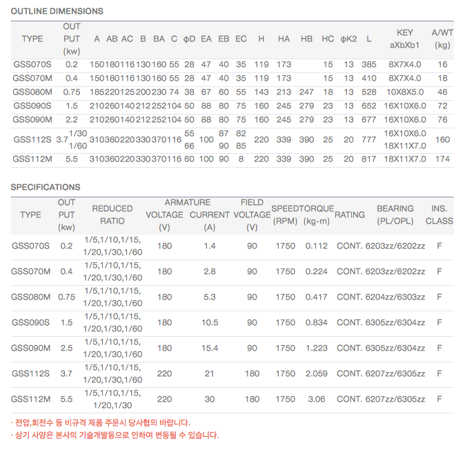Select "GSS112S" in the Specifications table
Image resolution: width=476 pixels, height=450 pixels.
click(30, 373)
